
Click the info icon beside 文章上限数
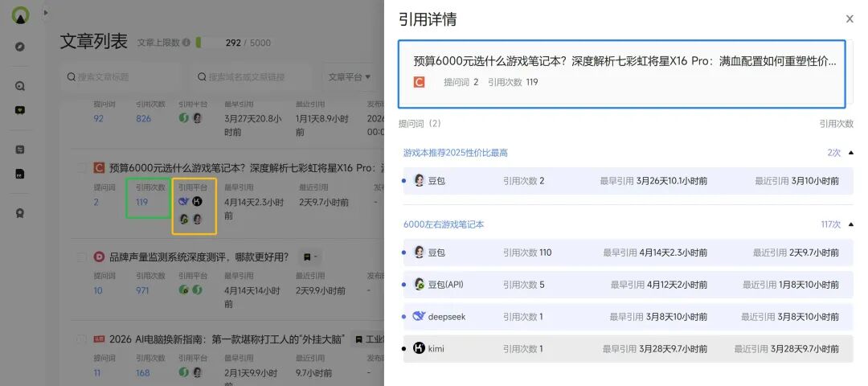click(186, 43)
